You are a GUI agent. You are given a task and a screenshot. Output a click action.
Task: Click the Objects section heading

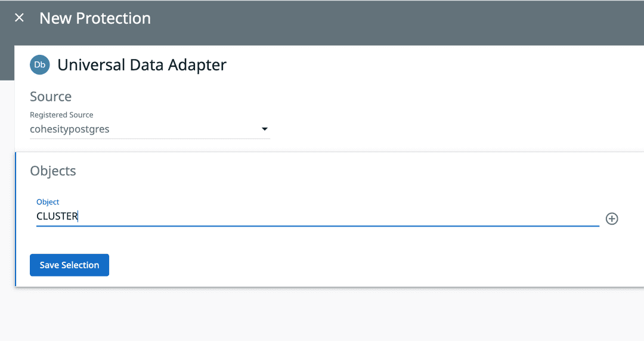coord(53,171)
